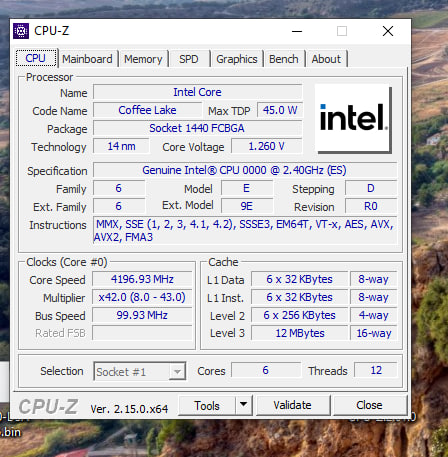Click the Instructions list field

pos(245,231)
